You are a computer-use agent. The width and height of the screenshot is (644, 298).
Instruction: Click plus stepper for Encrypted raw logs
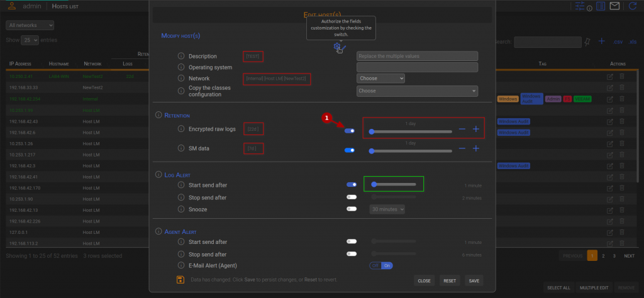coord(476,129)
